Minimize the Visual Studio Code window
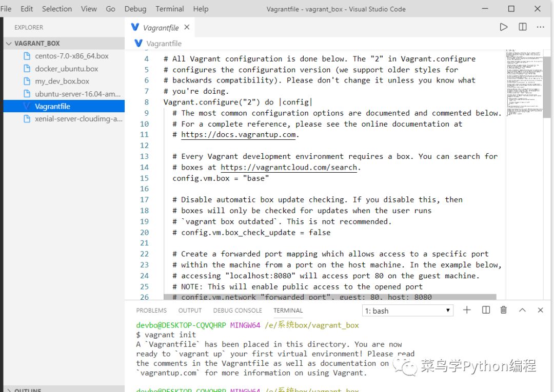Screen dimensions: 554x392 click(x=485, y=9)
